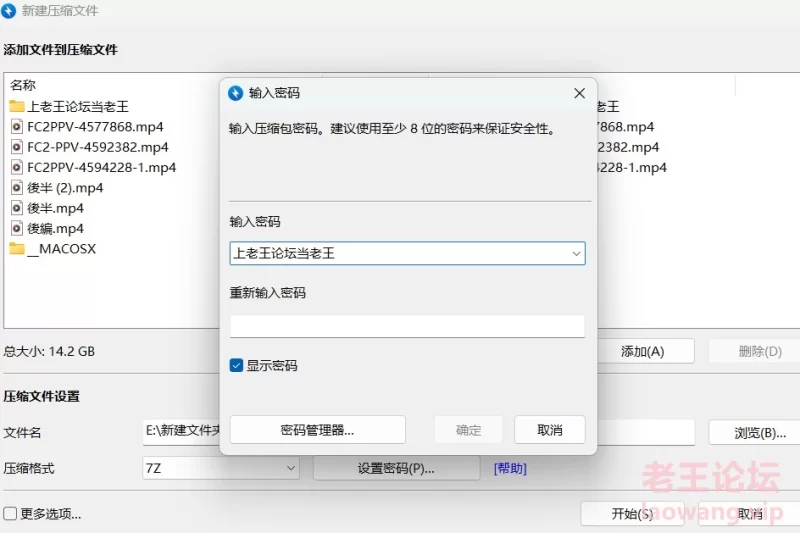Viewport: 800px width, 533px height.
Task: Select the 上老王论坛当老王 folder icon in list
Action: [17, 106]
